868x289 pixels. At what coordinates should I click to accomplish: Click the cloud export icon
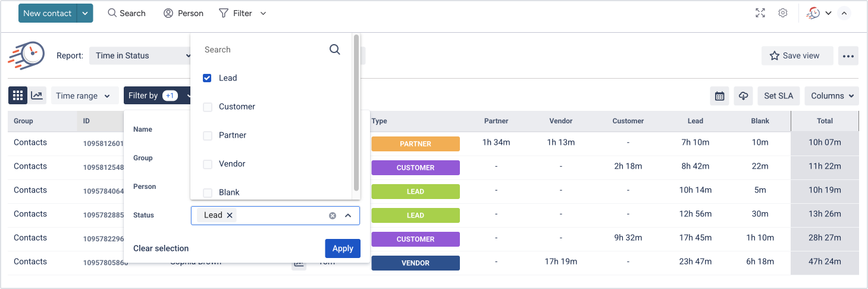(743, 96)
